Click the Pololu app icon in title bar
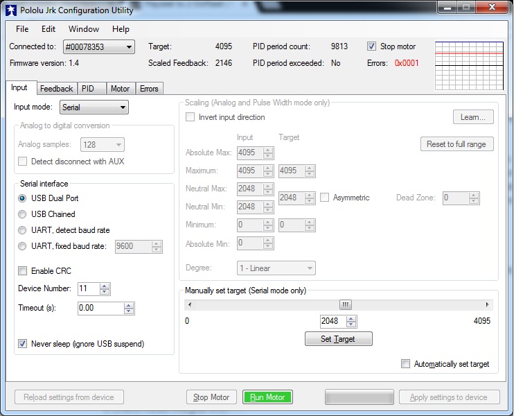The width and height of the screenshot is (532, 416). pyautogui.click(x=11, y=10)
